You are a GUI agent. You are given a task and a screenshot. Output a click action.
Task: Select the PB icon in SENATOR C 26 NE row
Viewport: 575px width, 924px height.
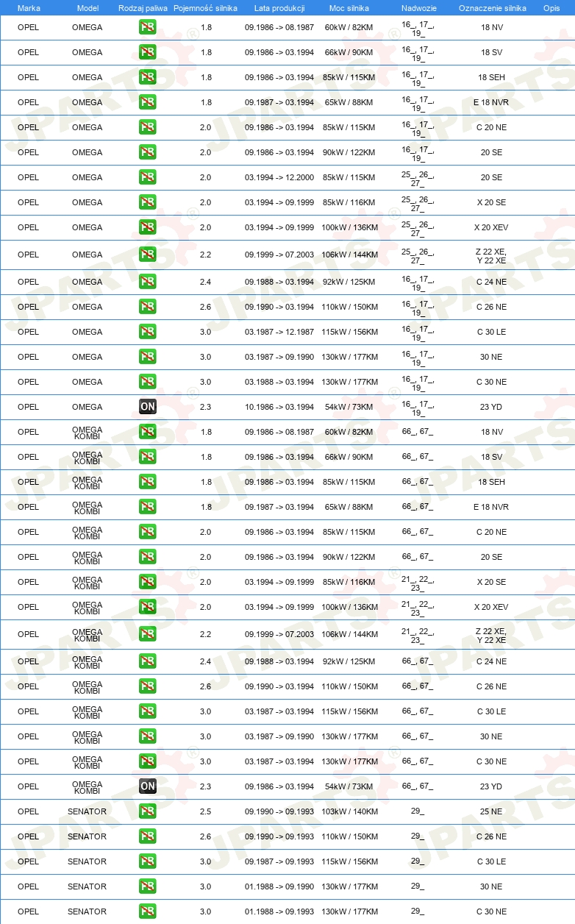click(x=148, y=836)
